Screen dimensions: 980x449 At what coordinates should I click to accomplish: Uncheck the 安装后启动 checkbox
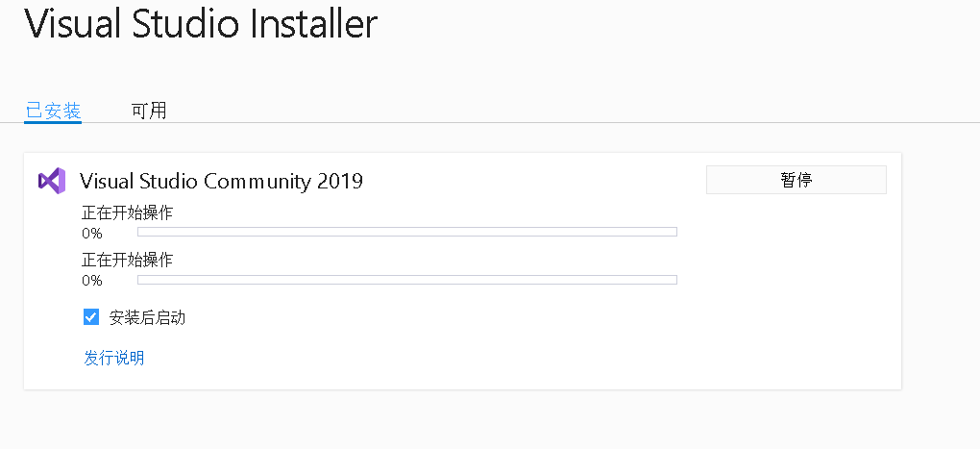pyautogui.click(x=91, y=317)
